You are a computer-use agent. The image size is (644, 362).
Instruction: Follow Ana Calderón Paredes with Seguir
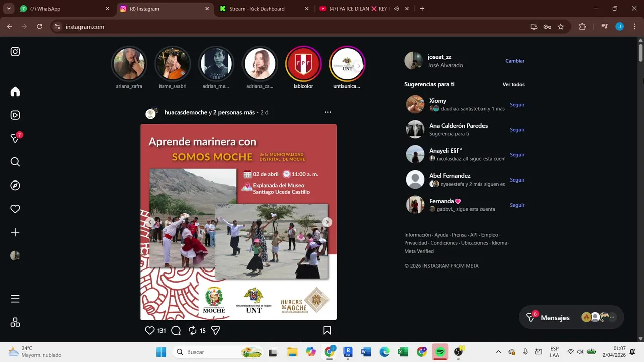point(517,130)
